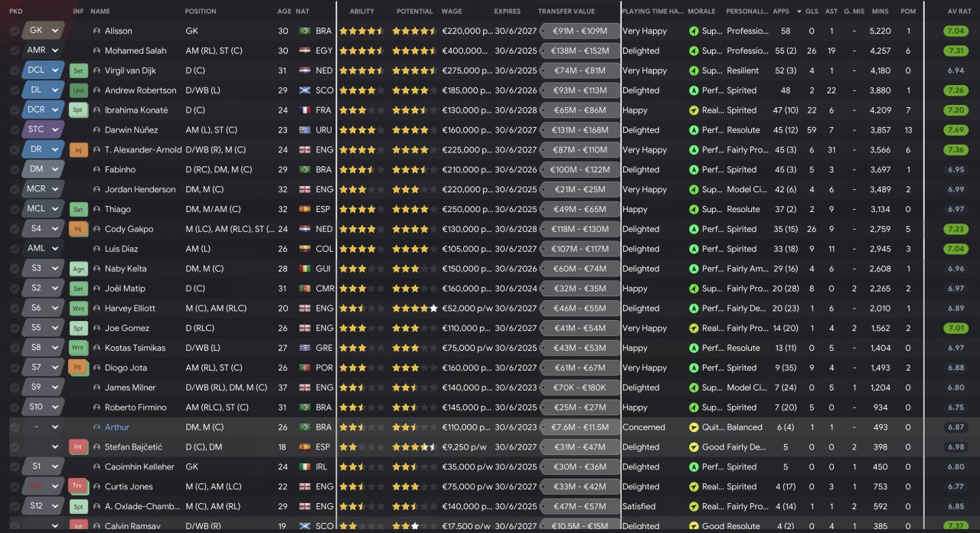The height and width of the screenshot is (533, 980).
Task: Click Stefan Bajčetić's red Int status icon
Action: (x=78, y=447)
